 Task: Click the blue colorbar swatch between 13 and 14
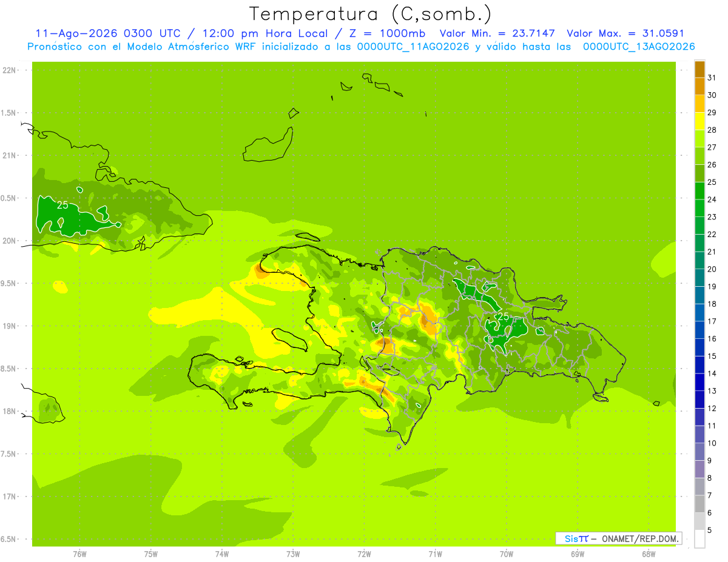[x=699, y=383]
